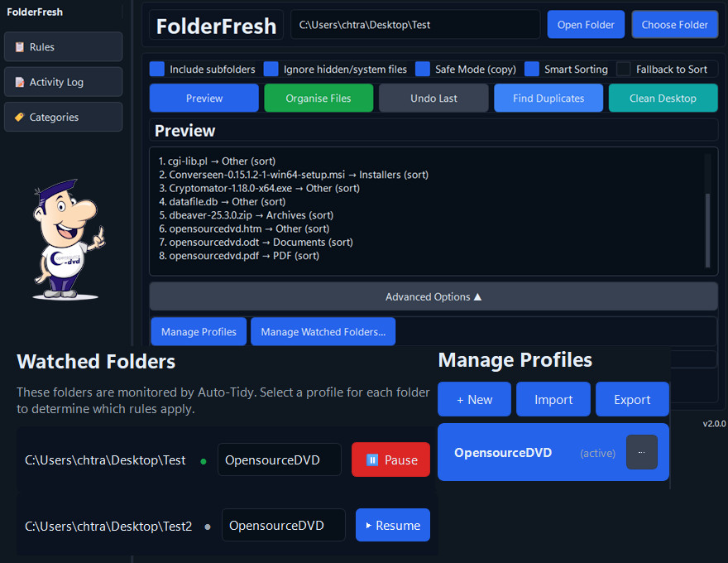Open Manage Watched Folders dialog

pyautogui.click(x=323, y=331)
